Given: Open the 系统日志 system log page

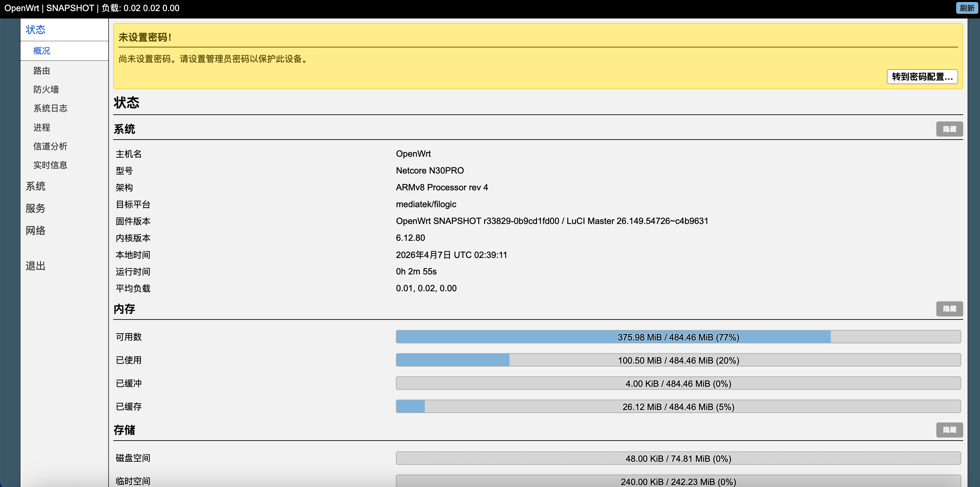Looking at the screenshot, I should coord(50,108).
